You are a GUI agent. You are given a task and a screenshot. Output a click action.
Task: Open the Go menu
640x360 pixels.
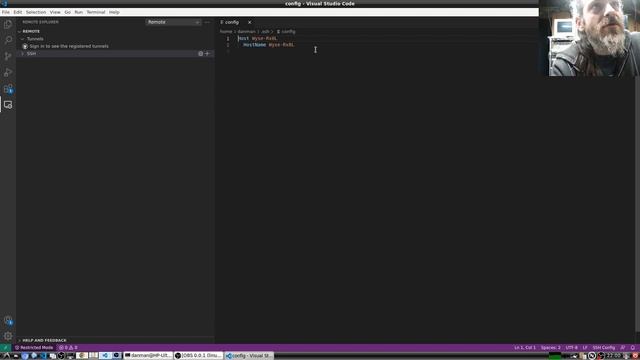click(x=67, y=12)
